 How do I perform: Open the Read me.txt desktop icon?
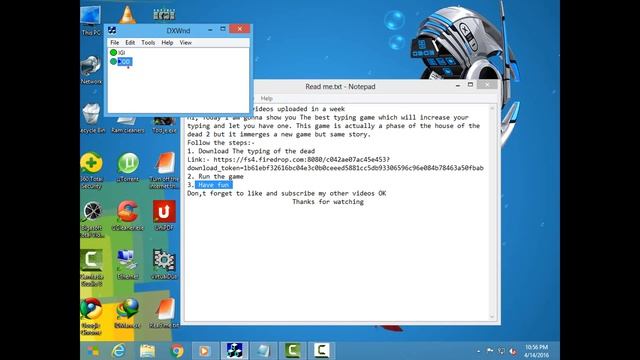coord(164,313)
